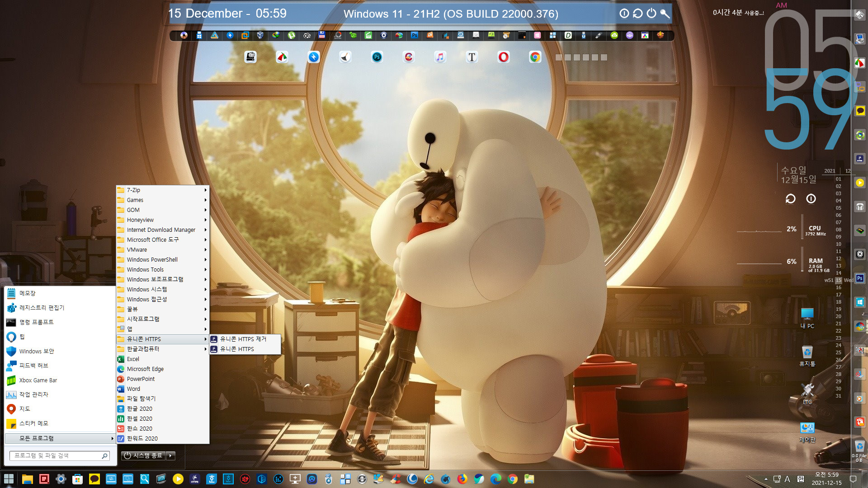Click the 시스템 종료 shutdown button

click(143, 455)
